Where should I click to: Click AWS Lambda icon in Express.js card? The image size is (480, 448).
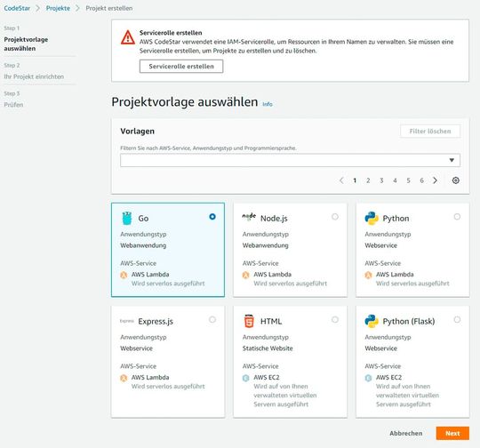tap(124, 378)
